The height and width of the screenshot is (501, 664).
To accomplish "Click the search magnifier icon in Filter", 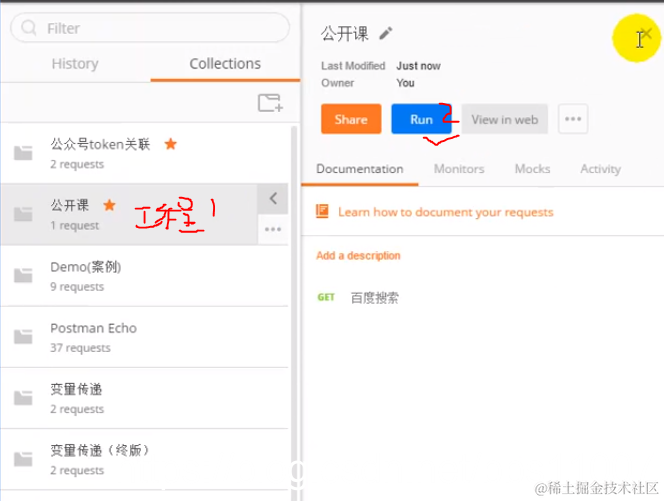I will pyautogui.click(x=29, y=28).
